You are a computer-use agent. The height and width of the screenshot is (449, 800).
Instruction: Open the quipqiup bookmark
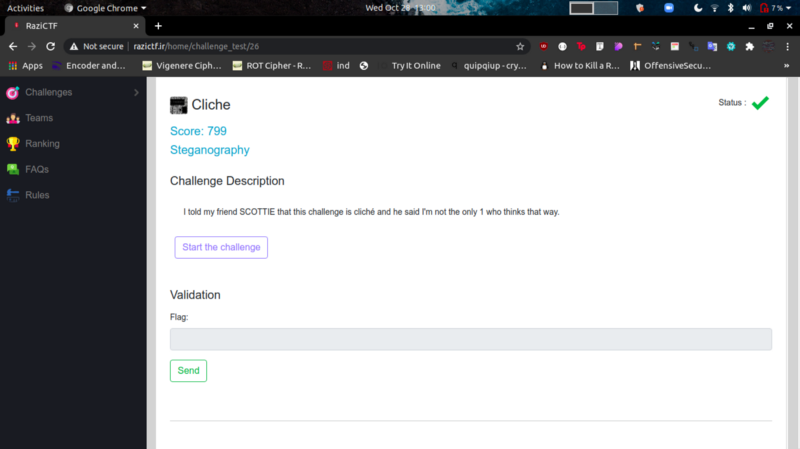coord(489,66)
